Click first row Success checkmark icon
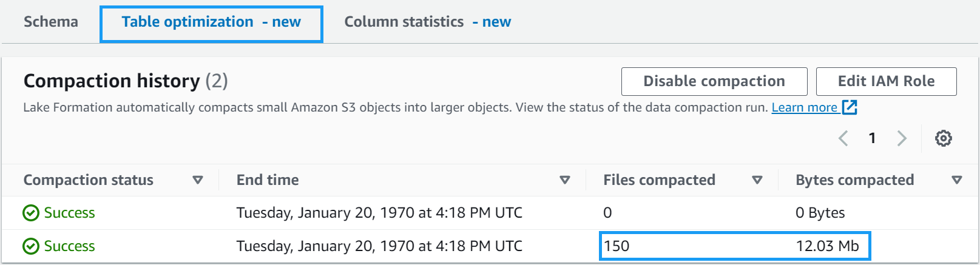Viewport: 980px width, 265px height. (x=30, y=213)
